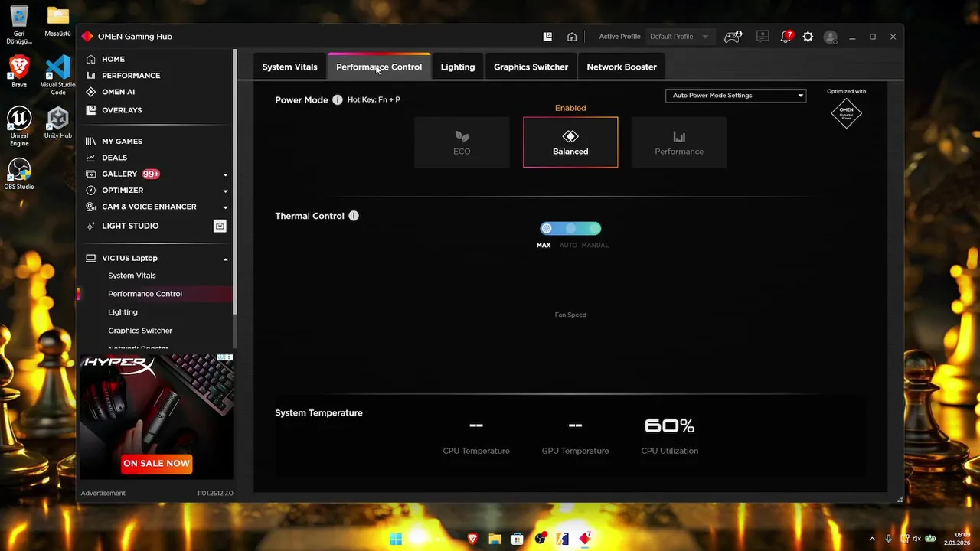This screenshot has height=551, width=980.
Task: Switch to the Network Booster tab
Action: tap(622, 67)
